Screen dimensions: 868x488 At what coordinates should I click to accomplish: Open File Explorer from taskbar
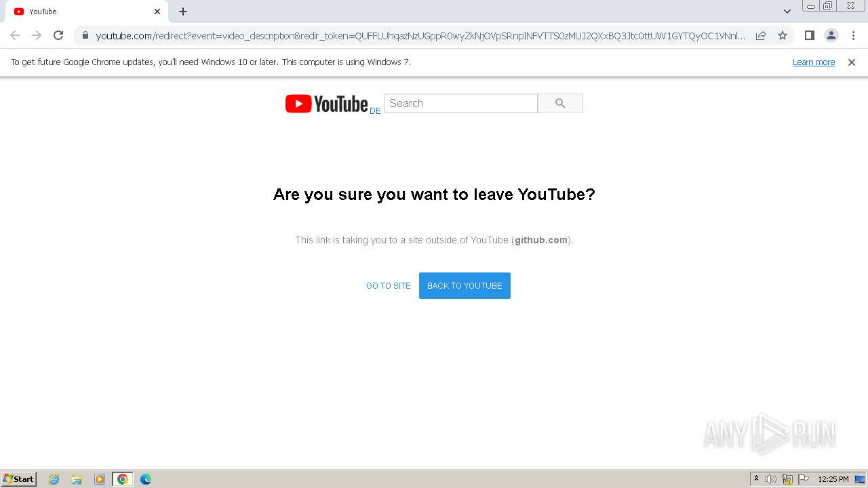[77, 479]
